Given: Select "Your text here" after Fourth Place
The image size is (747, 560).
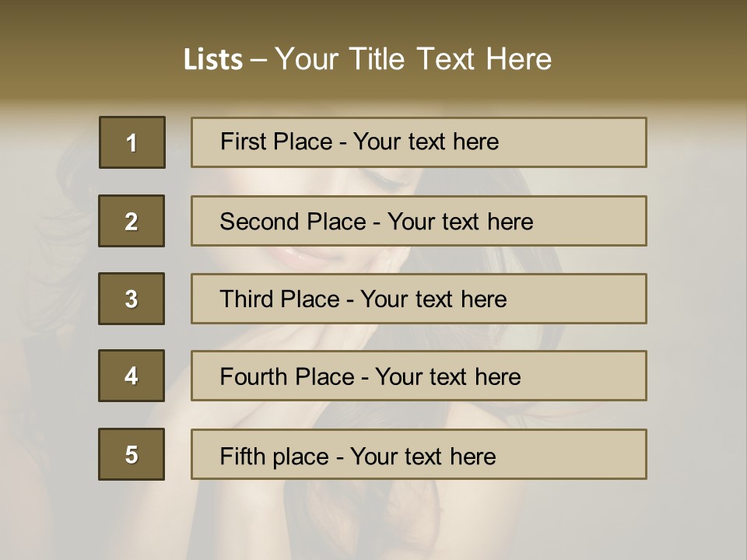Looking at the screenshot, I should pyautogui.click(x=447, y=377).
